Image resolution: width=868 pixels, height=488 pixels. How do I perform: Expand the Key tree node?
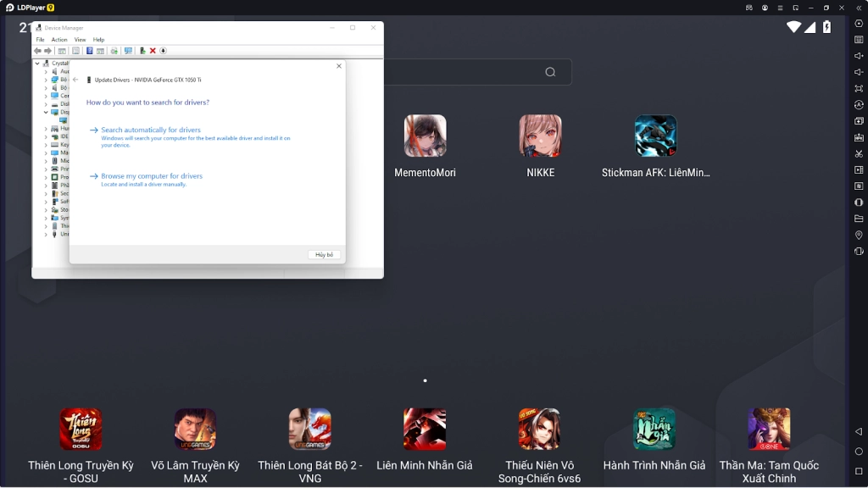point(46,145)
